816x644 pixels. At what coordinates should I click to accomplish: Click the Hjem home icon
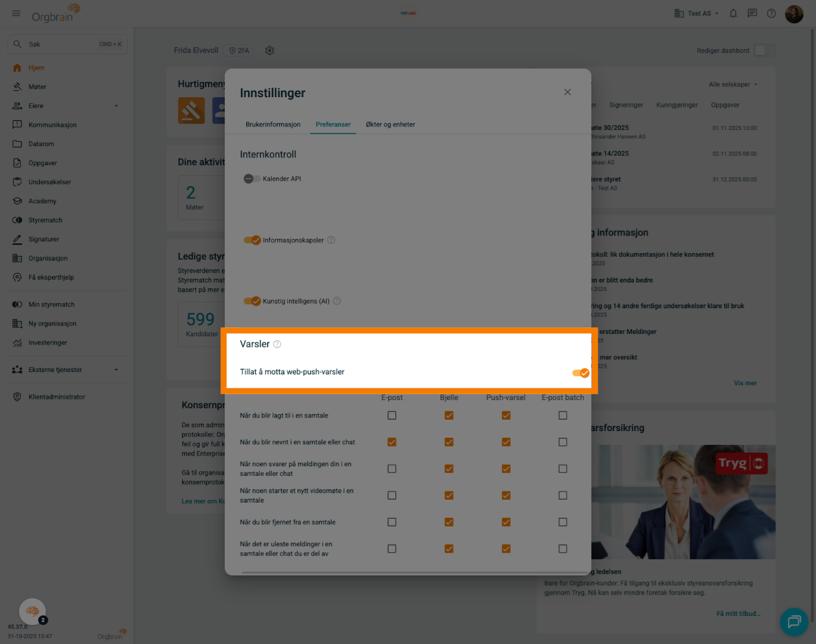[17, 68]
